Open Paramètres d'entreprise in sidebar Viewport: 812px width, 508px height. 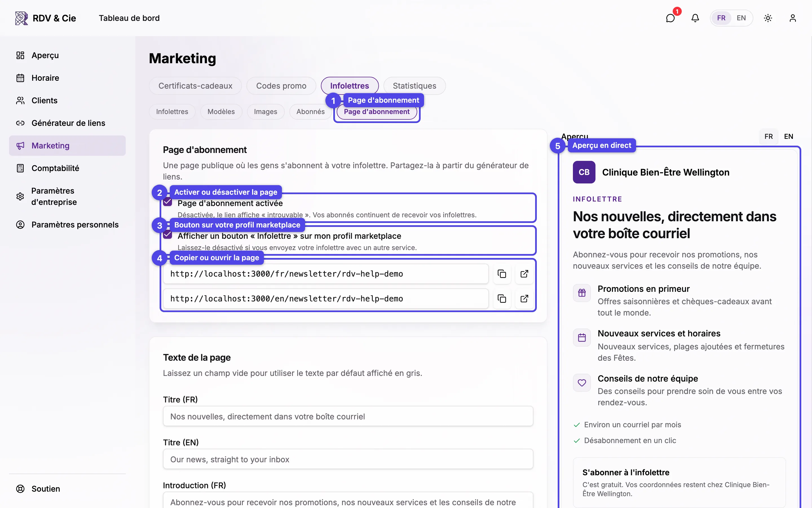[67, 196]
